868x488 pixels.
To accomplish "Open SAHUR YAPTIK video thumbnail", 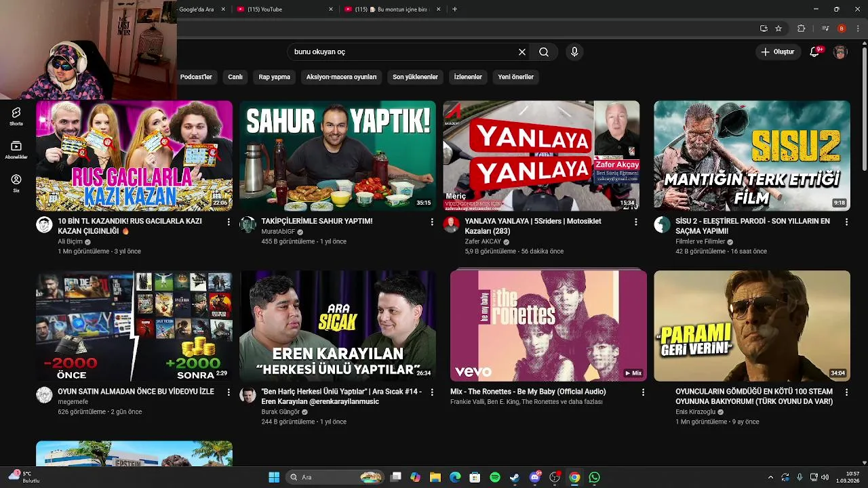I will pos(338,156).
